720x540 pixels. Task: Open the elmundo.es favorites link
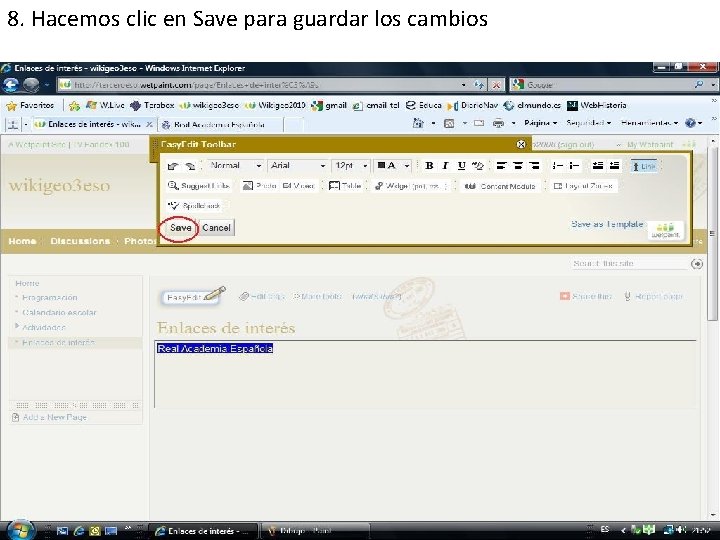532,106
